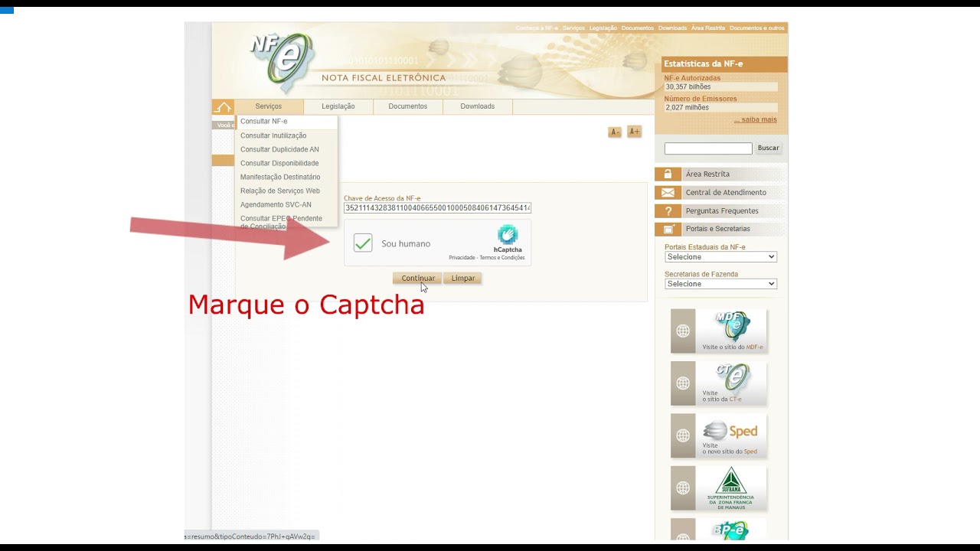This screenshot has width=980, height=551.
Task: Open the Downloads menu
Action: [x=478, y=106]
